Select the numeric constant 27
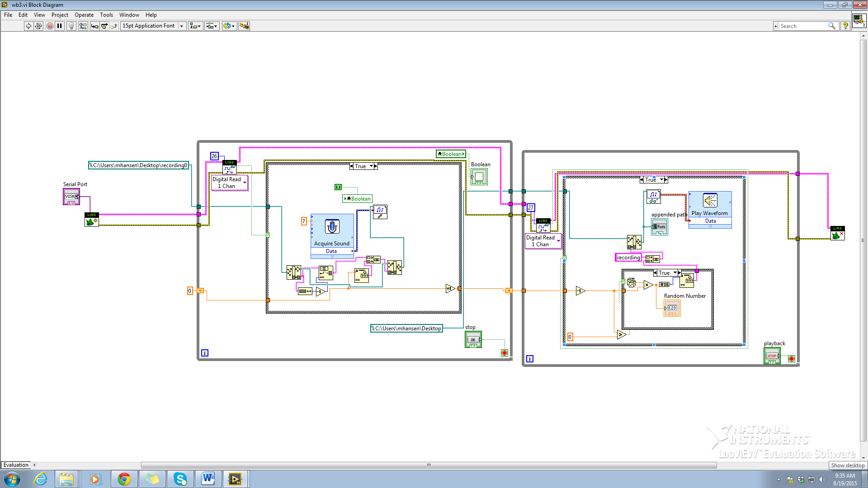868x488 pixels. pos(531,208)
